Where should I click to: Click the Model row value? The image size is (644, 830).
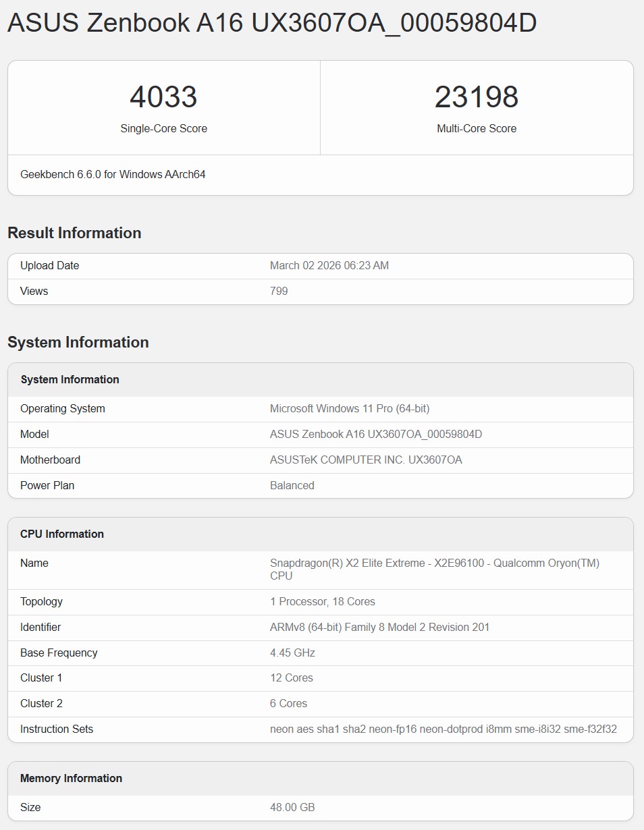[x=375, y=435]
